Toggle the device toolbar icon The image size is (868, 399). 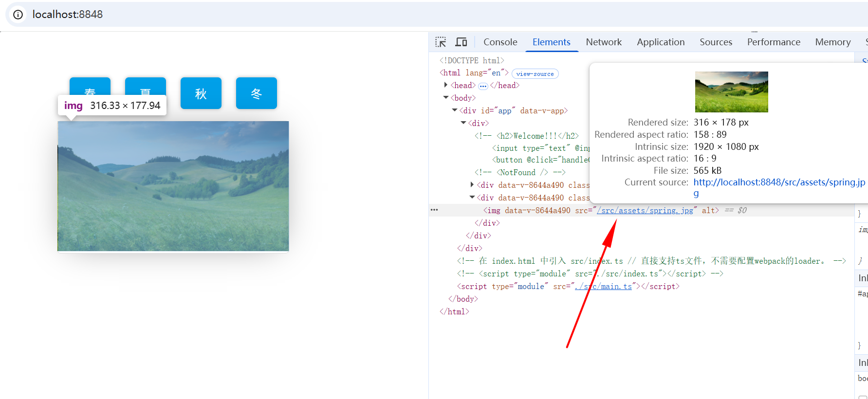pos(461,42)
